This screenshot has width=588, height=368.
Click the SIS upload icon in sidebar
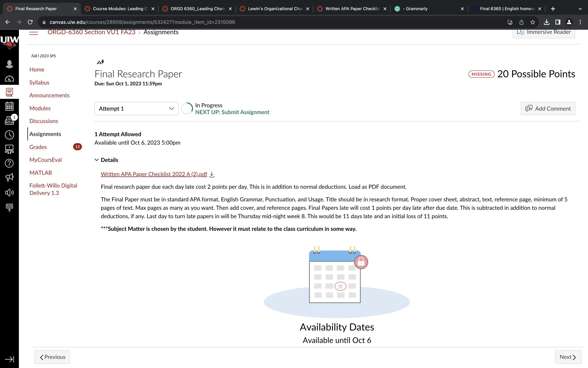point(9,208)
